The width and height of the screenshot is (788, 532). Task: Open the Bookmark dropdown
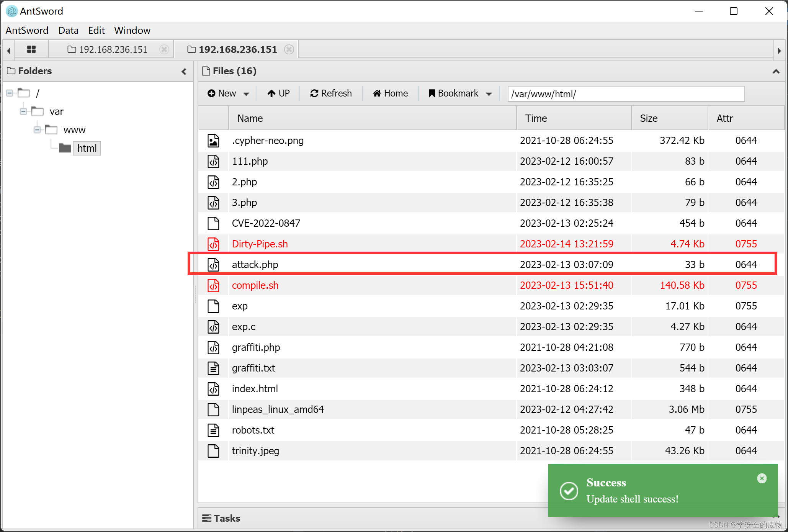tap(460, 93)
